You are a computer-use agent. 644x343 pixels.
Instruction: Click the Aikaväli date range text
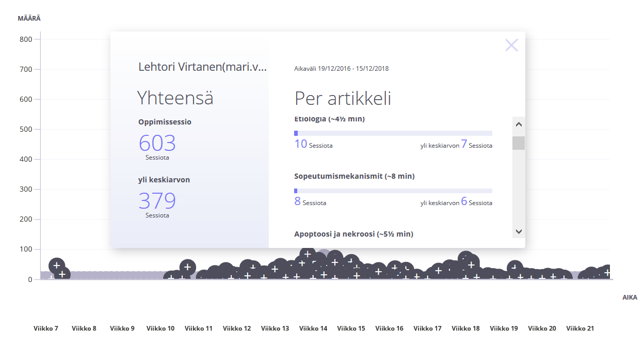341,69
